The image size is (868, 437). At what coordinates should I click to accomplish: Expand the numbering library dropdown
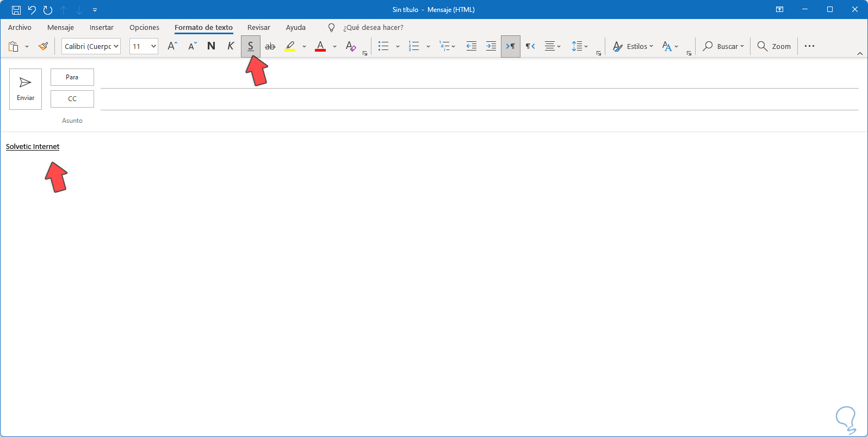tap(428, 46)
